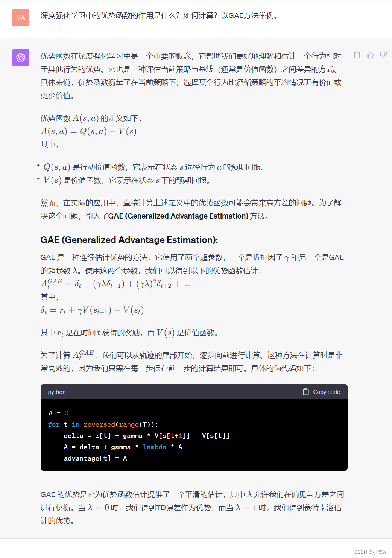Click the Copy code clipboard icon
Viewport: 392px width, 558px height.
306,392
